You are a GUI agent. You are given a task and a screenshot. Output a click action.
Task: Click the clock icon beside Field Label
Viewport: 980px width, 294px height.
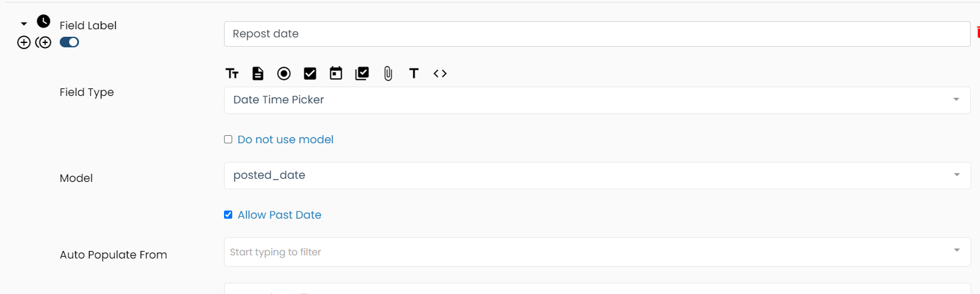44,21
